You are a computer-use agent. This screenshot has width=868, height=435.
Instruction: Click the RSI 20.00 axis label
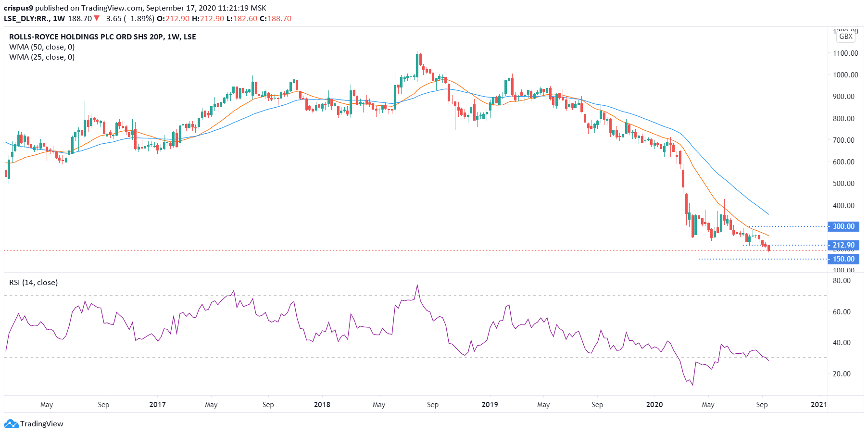pos(842,374)
